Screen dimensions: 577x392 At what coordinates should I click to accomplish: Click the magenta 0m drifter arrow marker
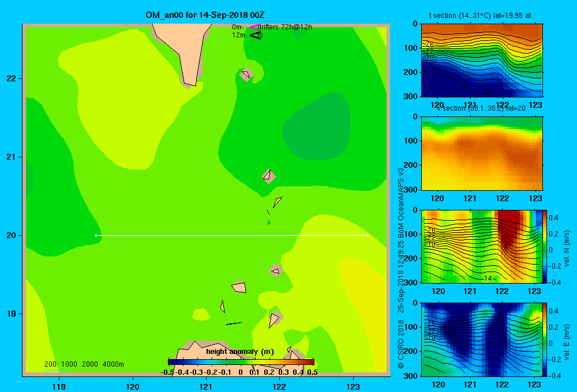click(254, 27)
